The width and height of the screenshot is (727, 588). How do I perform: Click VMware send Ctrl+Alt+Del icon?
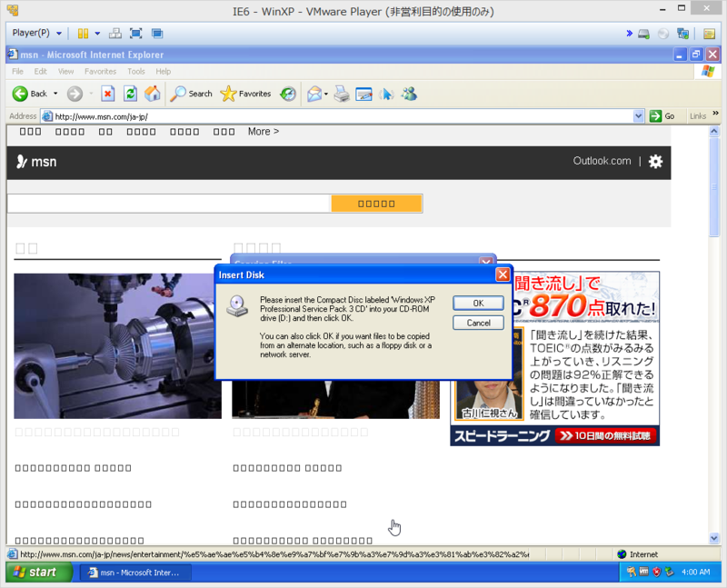pyautogui.click(x=115, y=34)
